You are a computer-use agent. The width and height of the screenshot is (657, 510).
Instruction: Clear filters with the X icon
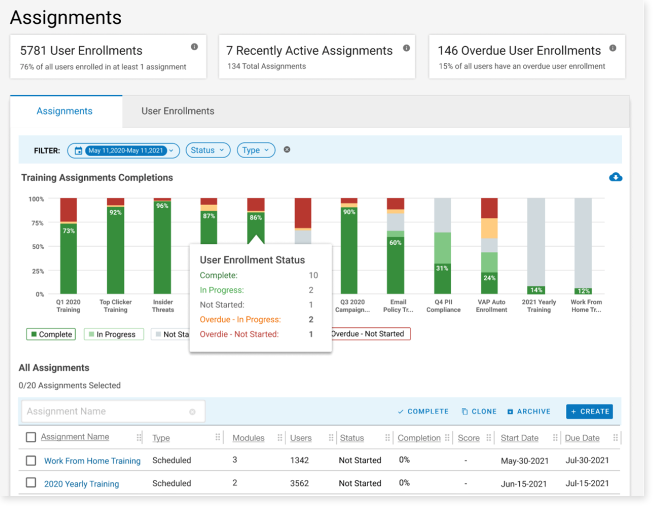click(x=287, y=150)
